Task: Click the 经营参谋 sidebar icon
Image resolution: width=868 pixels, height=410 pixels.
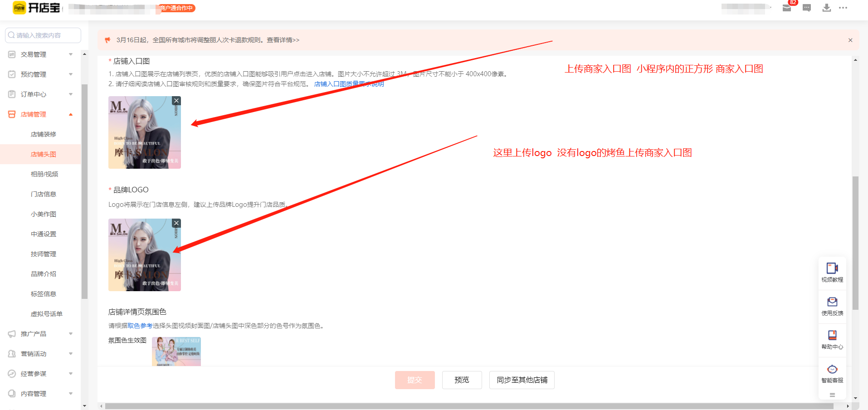Action: (x=12, y=374)
